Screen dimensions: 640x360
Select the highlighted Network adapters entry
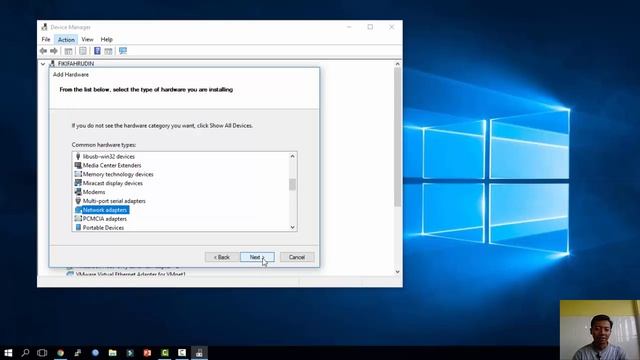105,210
